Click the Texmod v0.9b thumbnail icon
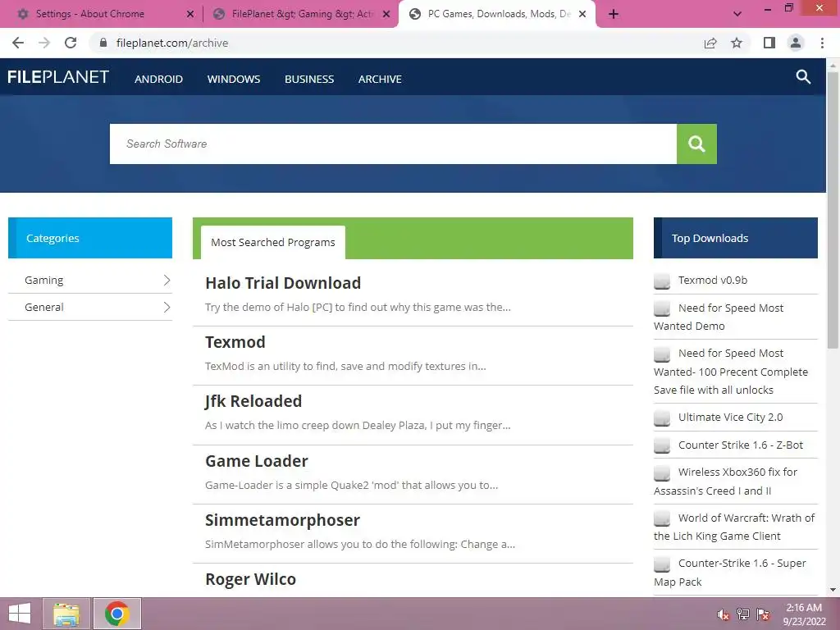This screenshot has height=630, width=840. pyautogui.click(x=662, y=281)
